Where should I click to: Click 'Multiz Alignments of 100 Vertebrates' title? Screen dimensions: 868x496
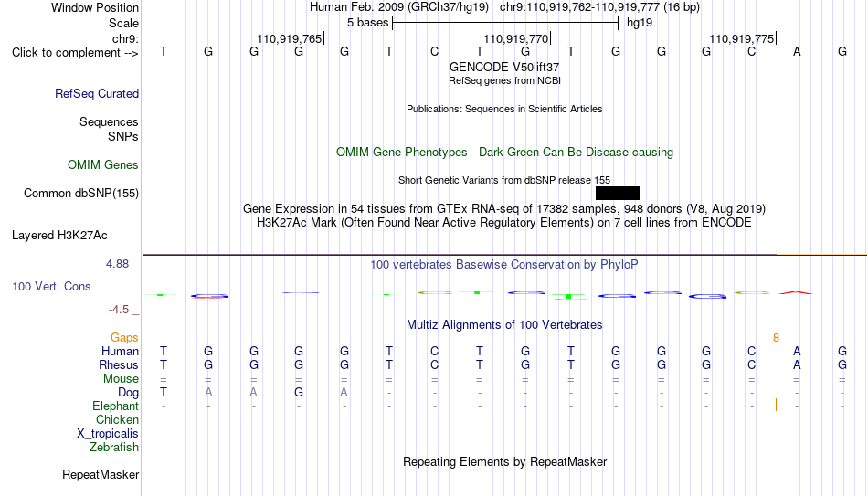tap(504, 325)
